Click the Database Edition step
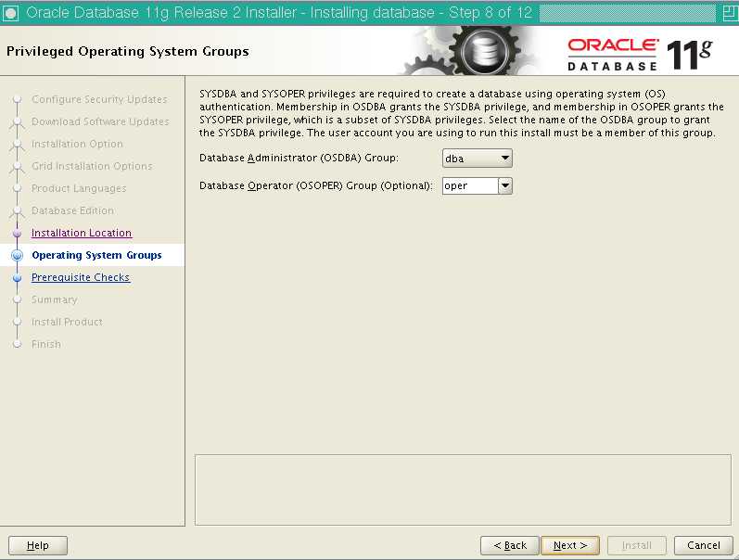 [72, 210]
